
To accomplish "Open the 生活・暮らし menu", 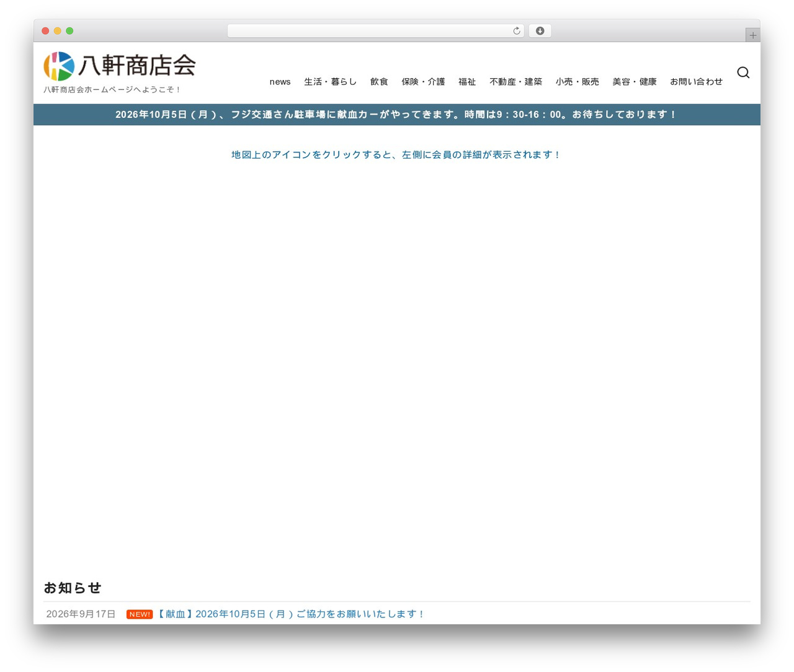I will [330, 82].
